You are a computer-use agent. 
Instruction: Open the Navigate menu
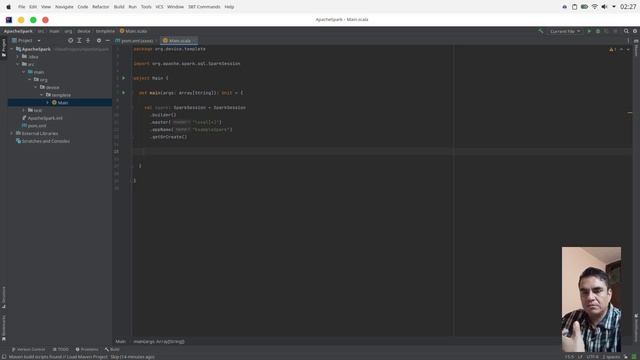[64, 7]
